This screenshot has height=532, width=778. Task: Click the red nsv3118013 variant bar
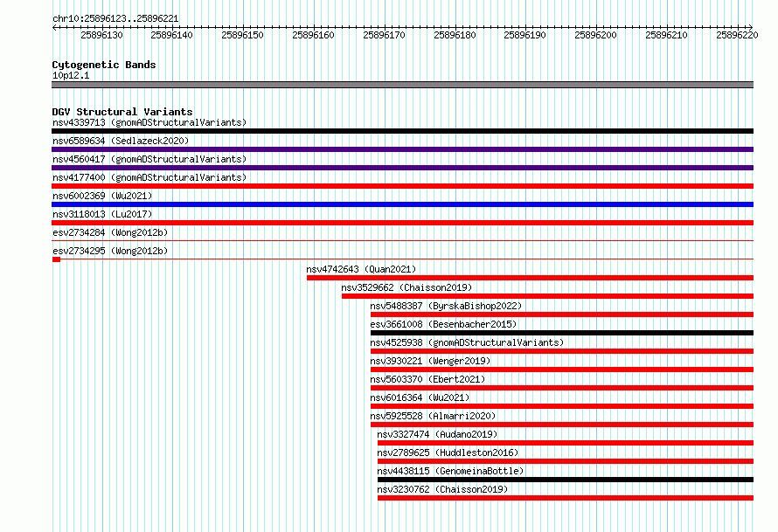coord(402,223)
